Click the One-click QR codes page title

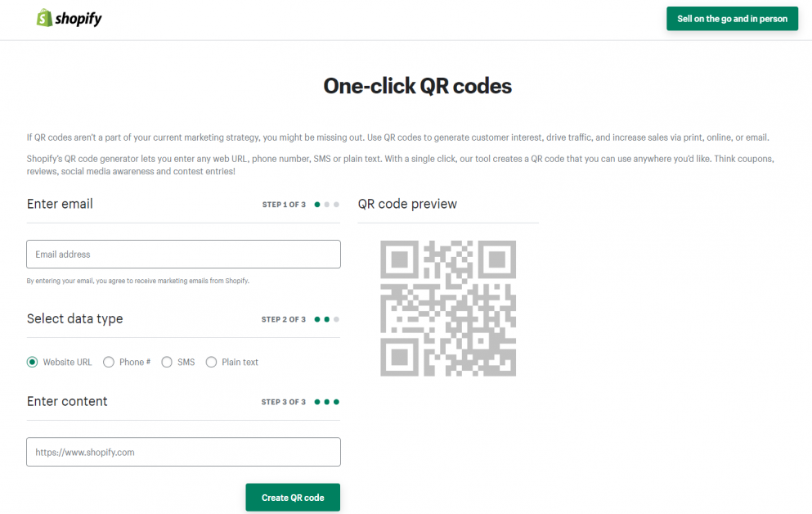coord(417,85)
